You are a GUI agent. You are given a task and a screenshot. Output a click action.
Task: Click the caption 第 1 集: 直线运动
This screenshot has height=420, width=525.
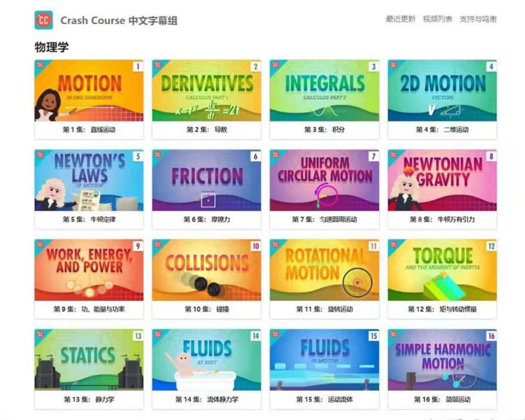pos(89,130)
